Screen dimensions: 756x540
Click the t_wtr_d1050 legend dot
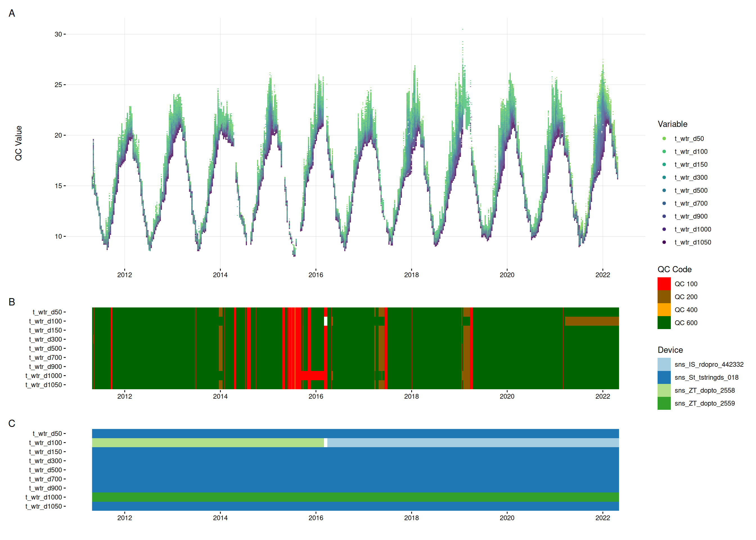pyautogui.click(x=664, y=242)
